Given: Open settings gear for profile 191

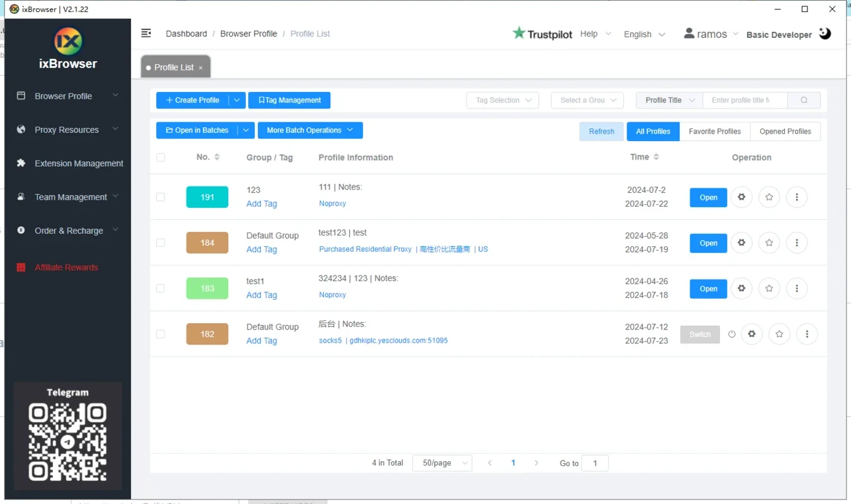Looking at the screenshot, I should [x=741, y=197].
